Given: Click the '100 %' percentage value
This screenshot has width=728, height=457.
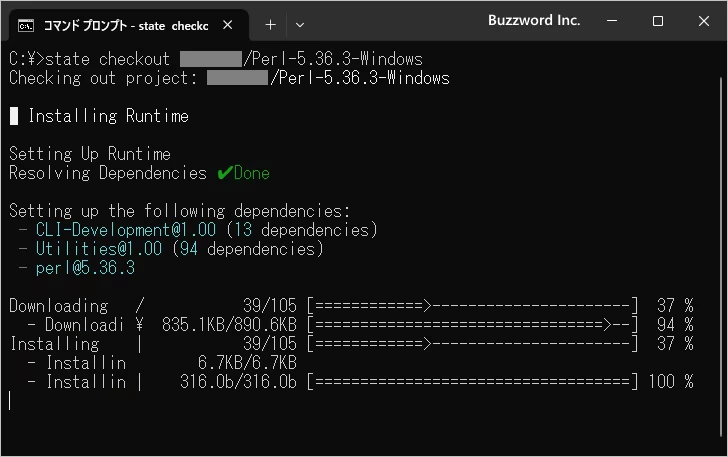Looking at the screenshot, I should (x=670, y=382).
